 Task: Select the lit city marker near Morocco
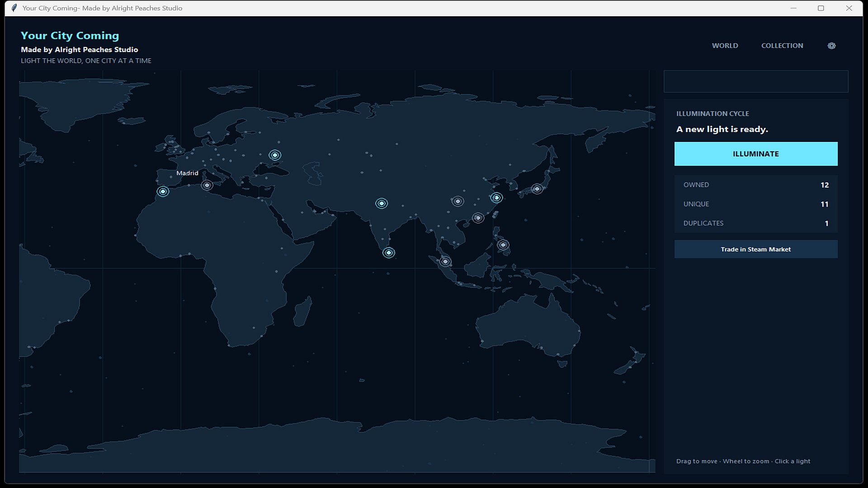pos(163,192)
